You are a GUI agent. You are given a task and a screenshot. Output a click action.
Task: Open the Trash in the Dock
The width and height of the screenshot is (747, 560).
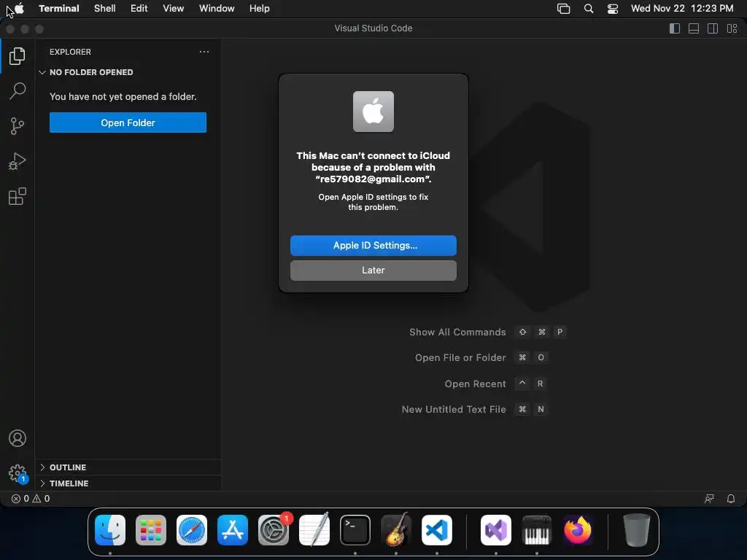636,530
